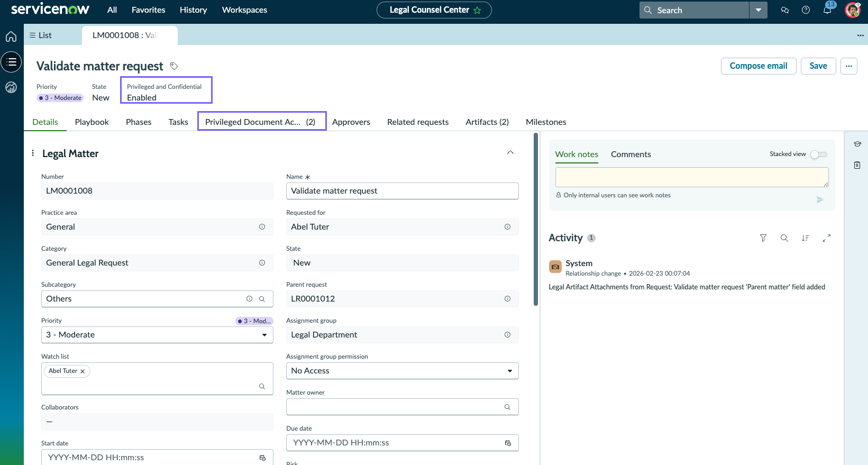Search lookup for Subcategory field

[x=262, y=299]
